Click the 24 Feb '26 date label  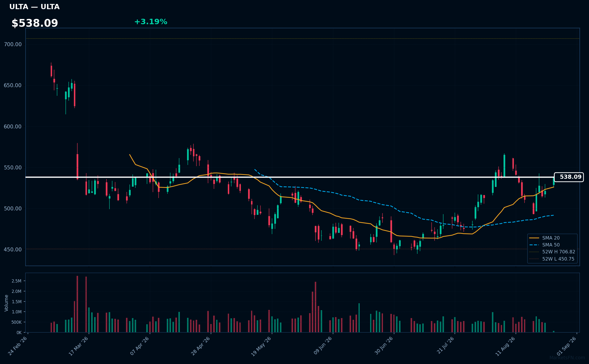[x=18, y=346]
